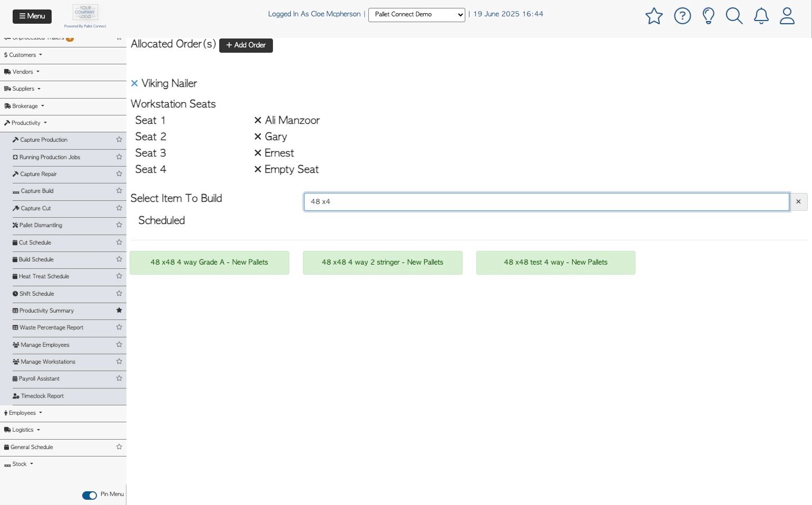Expand the Employees menu section
Viewport: 812px width, 505px height.
(x=23, y=413)
